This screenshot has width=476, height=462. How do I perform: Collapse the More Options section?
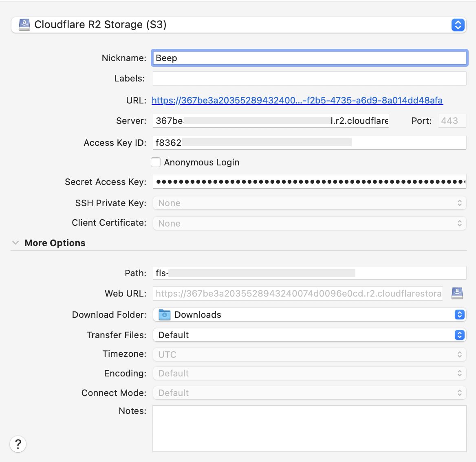[15, 242]
